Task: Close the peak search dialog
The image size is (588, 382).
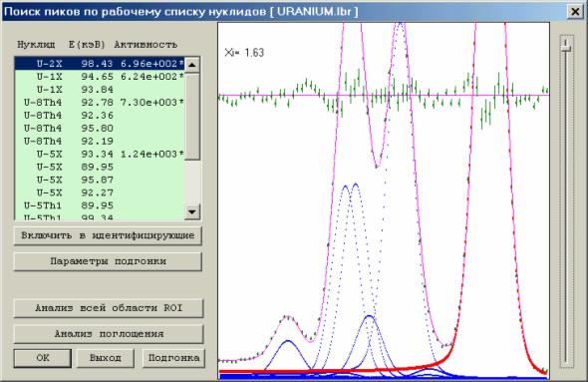Action: 575,11
